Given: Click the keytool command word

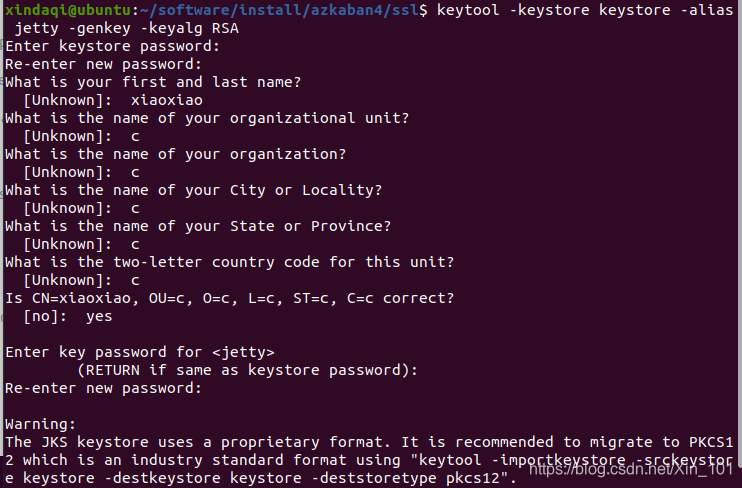Looking at the screenshot, I should (x=468, y=9).
